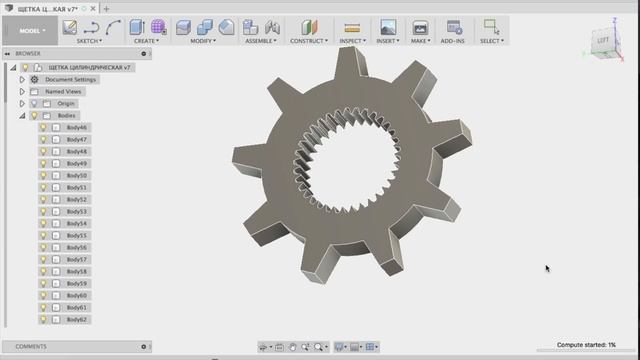This screenshot has height=360, width=640.
Task: Click the COMMENTS panel header
Action: click(x=77, y=347)
